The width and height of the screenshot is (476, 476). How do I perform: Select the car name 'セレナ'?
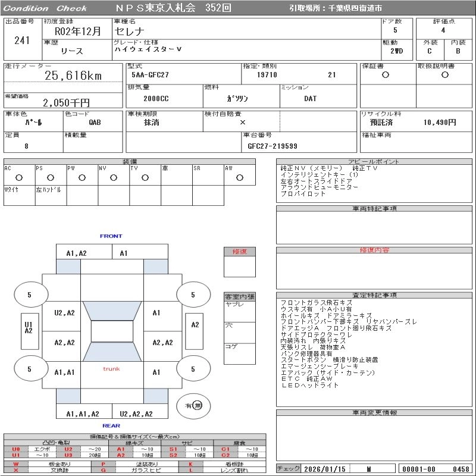pos(129,32)
